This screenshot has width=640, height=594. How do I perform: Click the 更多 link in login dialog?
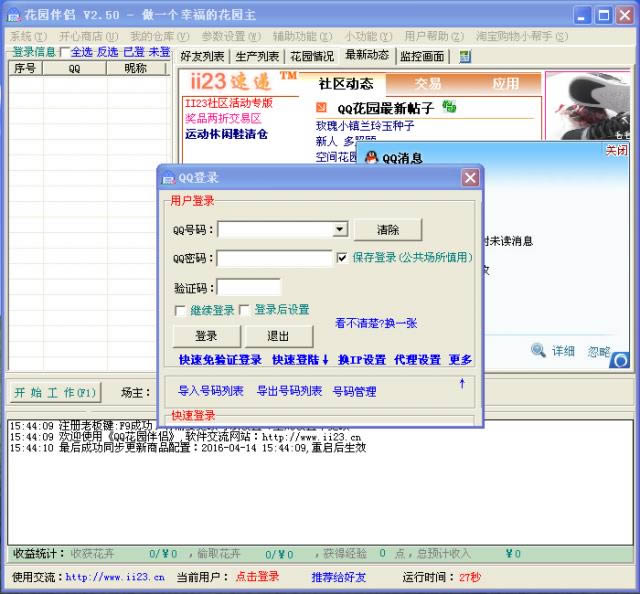coord(460,360)
